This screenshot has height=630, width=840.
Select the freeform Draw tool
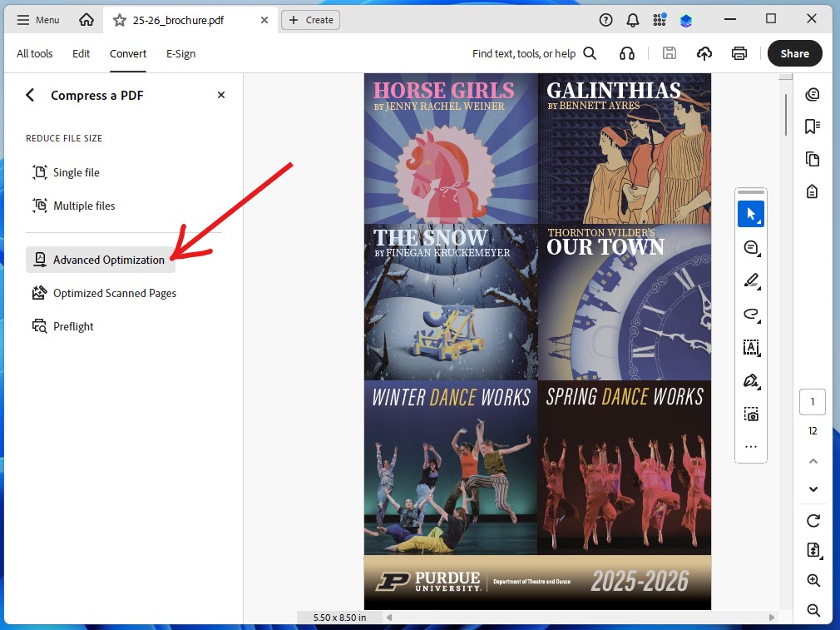click(751, 314)
